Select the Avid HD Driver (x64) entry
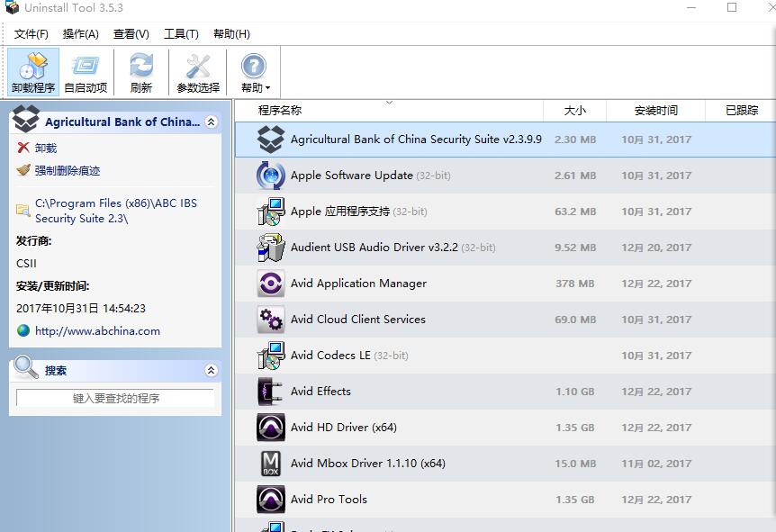The image size is (776, 532). pos(505,428)
